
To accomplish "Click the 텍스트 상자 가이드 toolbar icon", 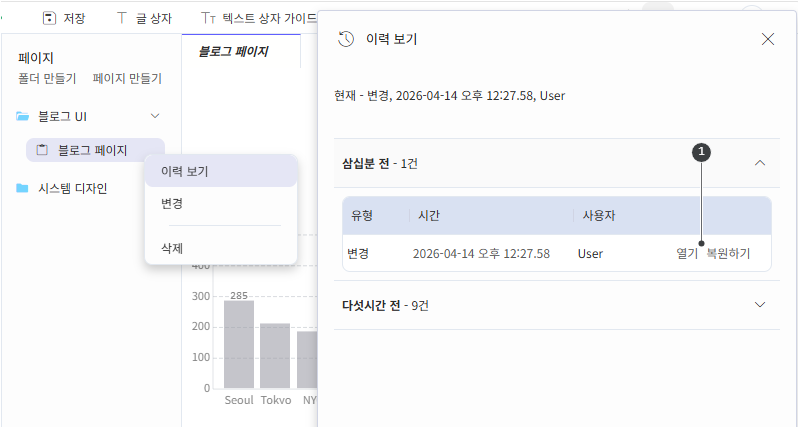I will (208, 18).
